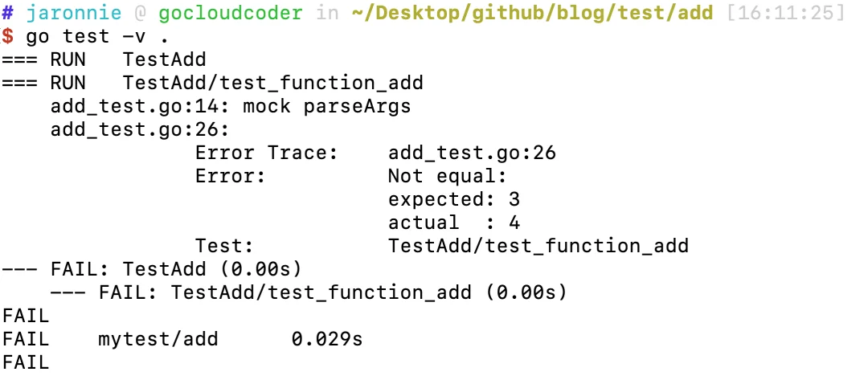
Task: Click the actual : 4 value
Action: pos(454,223)
